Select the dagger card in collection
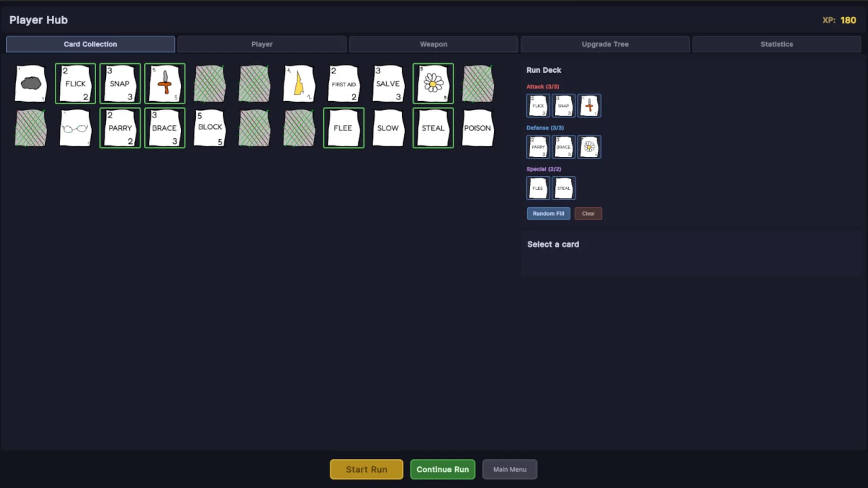 (165, 84)
